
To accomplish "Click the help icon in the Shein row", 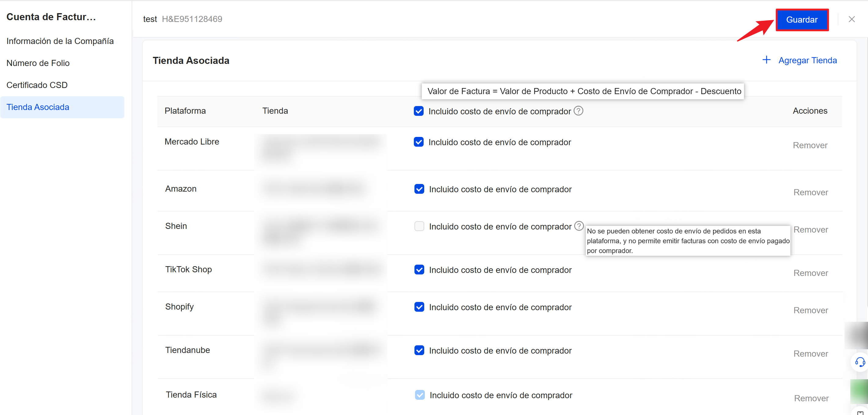I will pyautogui.click(x=579, y=226).
